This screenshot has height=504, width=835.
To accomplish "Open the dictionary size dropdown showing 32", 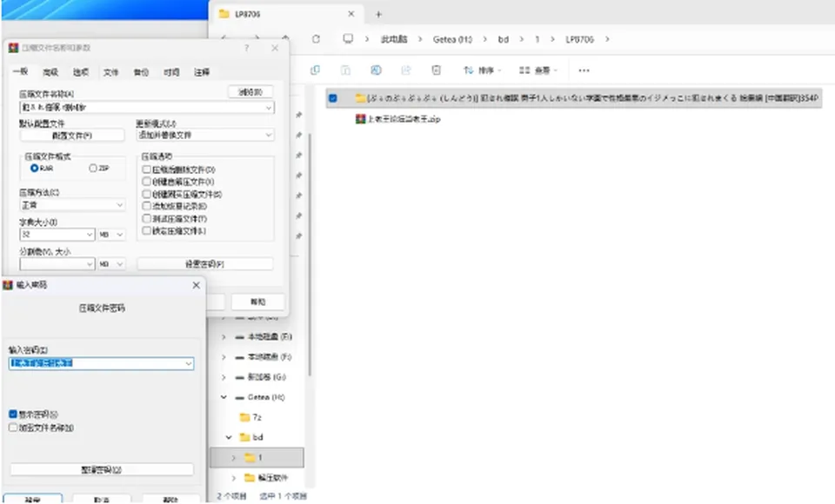I will click(90, 235).
